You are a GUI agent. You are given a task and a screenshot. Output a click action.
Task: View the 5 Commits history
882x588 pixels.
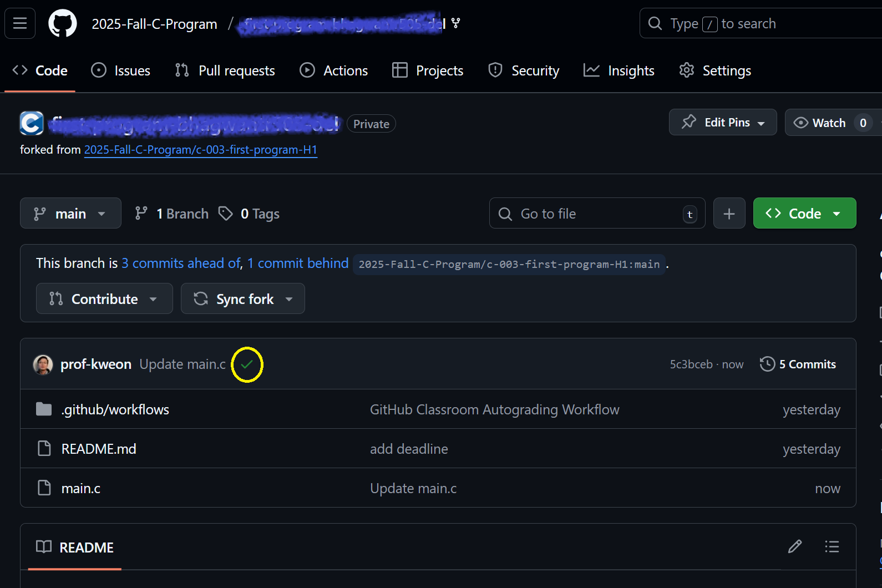tap(798, 364)
